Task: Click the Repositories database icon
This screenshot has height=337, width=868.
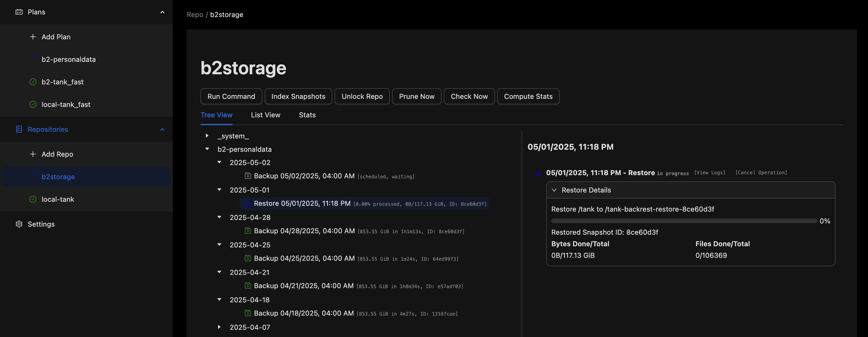Action: pos(19,129)
